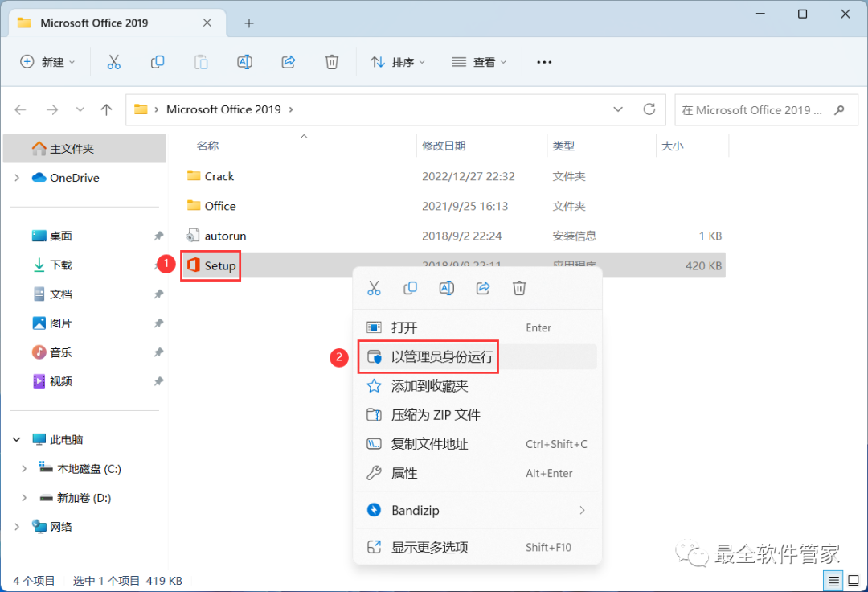Viewport: 868px width, 592px height.
Task: Select 主文件夹 in the sidebar
Action: point(85,149)
